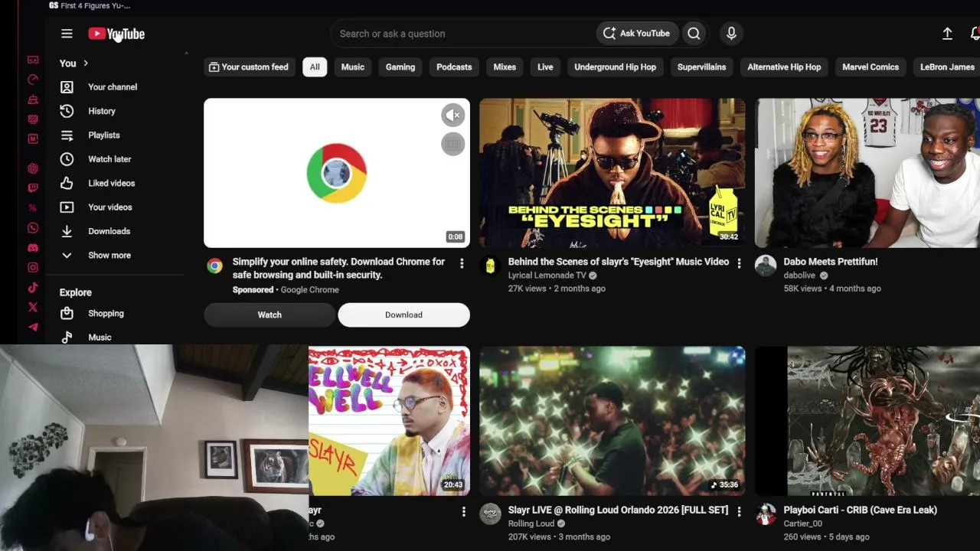Select the Live filter chip
This screenshot has width=980, height=551.
click(545, 67)
